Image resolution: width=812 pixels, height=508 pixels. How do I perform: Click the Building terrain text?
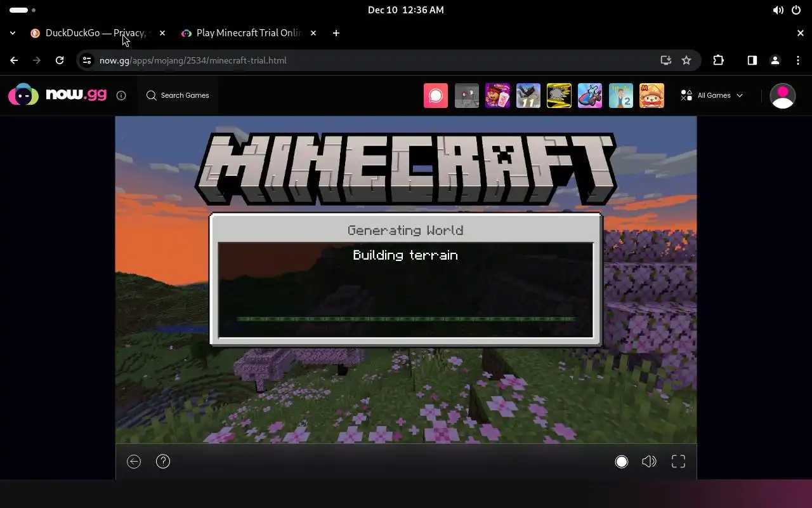405,255
